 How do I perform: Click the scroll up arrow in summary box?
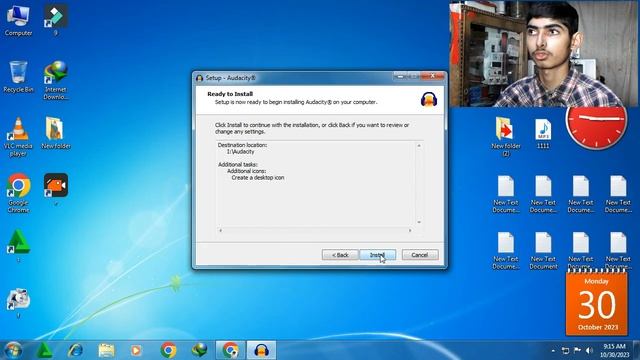(x=419, y=145)
